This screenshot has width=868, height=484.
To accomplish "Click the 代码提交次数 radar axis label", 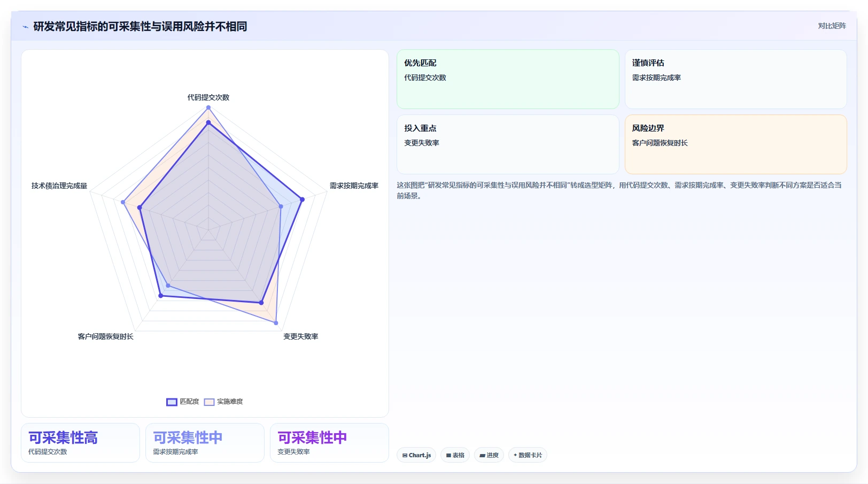I will point(208,97).
